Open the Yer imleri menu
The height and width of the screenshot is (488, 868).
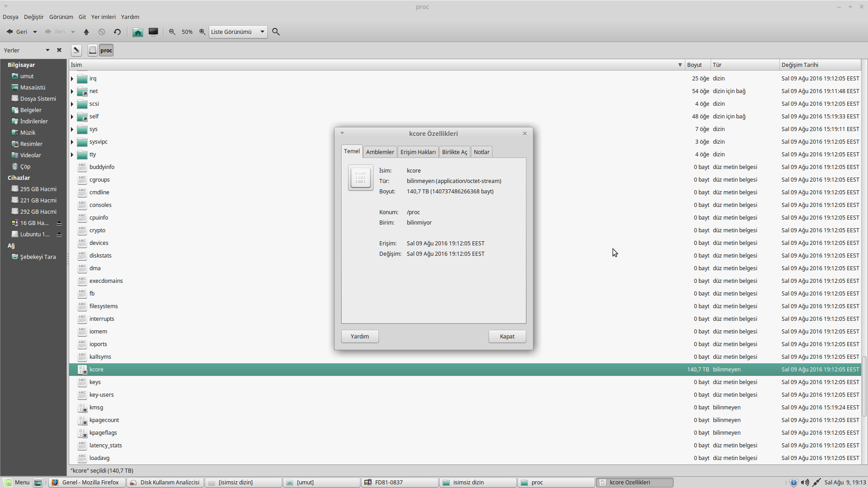104,17
